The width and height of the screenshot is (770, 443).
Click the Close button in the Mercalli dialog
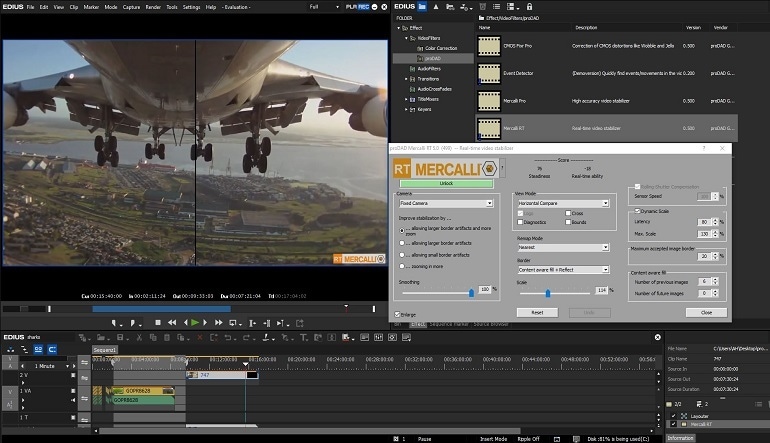click(706, 312)
